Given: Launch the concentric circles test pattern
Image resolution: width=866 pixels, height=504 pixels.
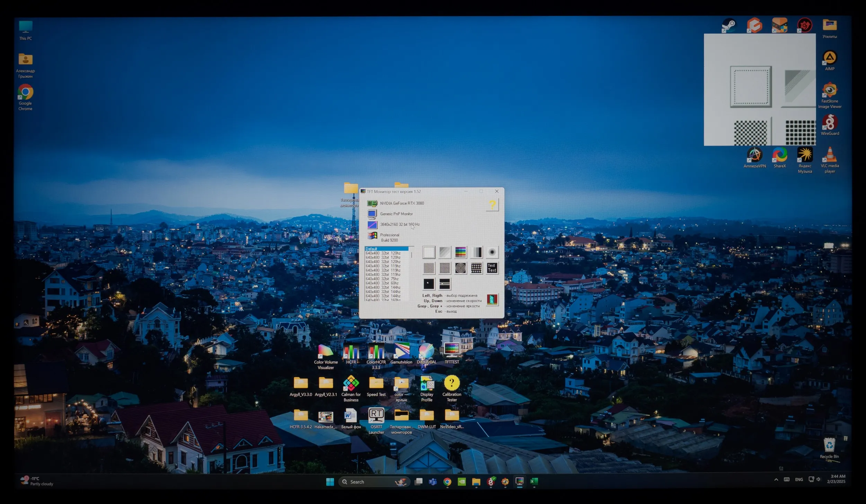Looking at the screenshot, I should click(460, 268).
